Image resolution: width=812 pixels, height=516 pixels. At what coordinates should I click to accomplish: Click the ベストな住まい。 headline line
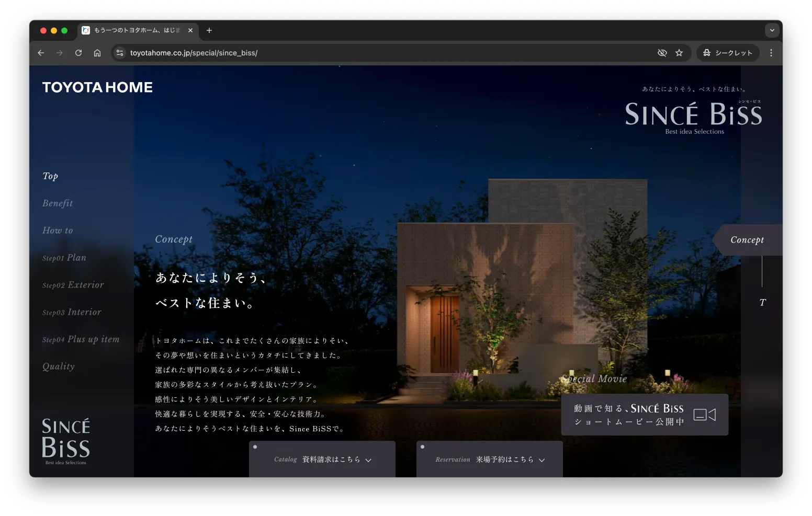tap(205, 303)
